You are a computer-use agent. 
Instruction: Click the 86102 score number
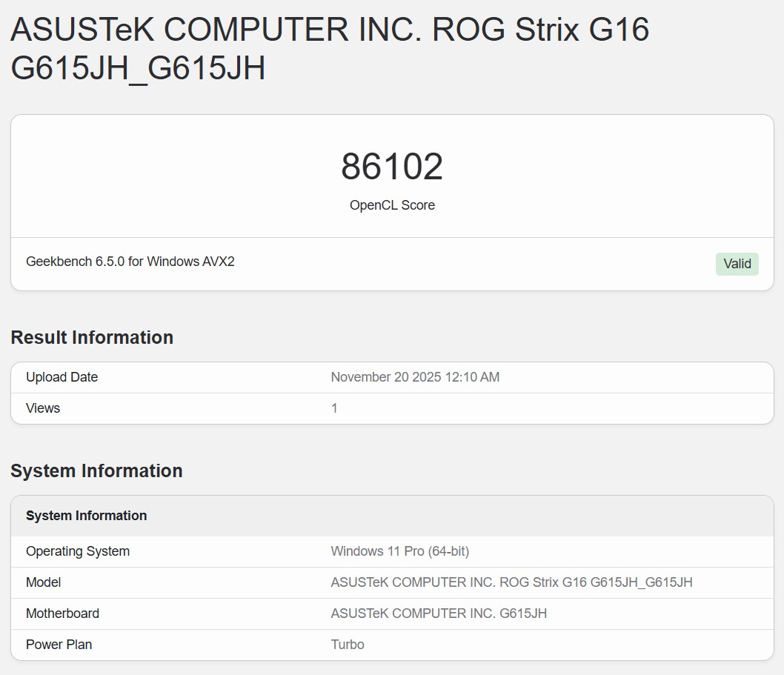(392, 167)
